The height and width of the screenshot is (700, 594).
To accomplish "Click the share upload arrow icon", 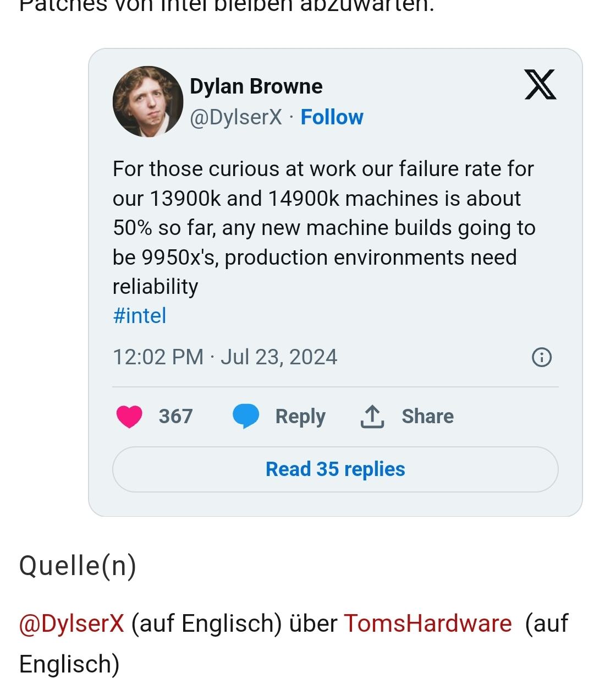I will click(372, 417).
